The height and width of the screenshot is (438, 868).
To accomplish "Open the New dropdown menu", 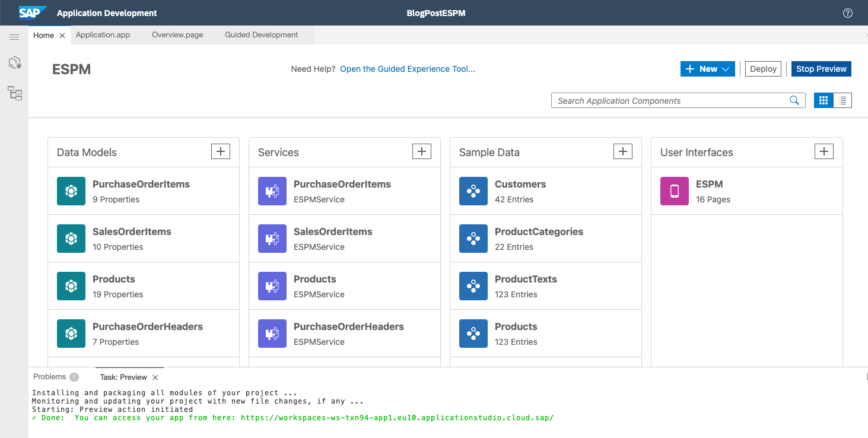I will click(x=707, y=68).
